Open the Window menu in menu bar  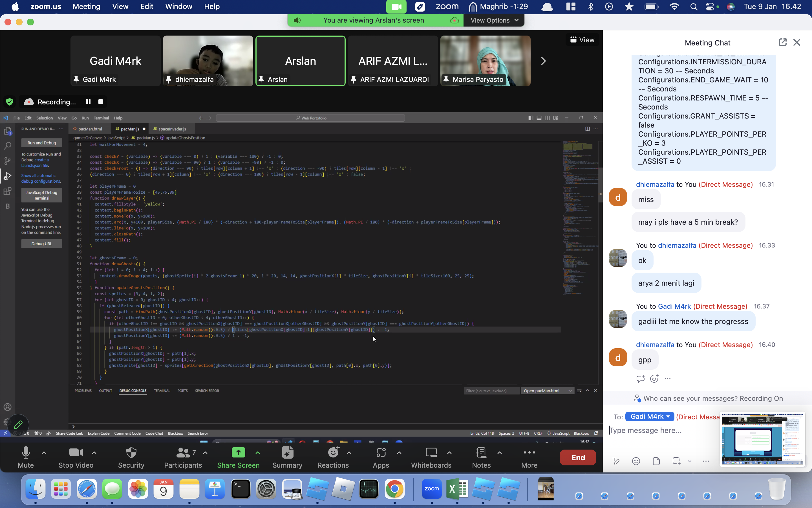tap(178, 6)
